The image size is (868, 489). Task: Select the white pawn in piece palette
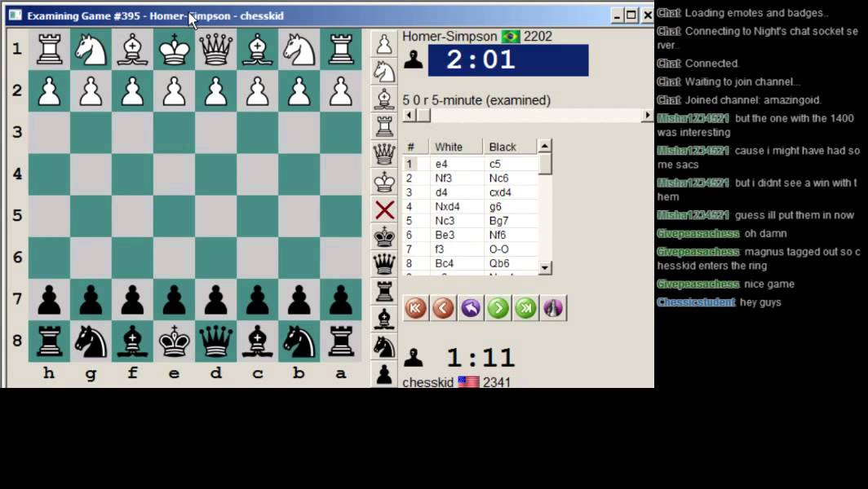[x=384, y=44]
